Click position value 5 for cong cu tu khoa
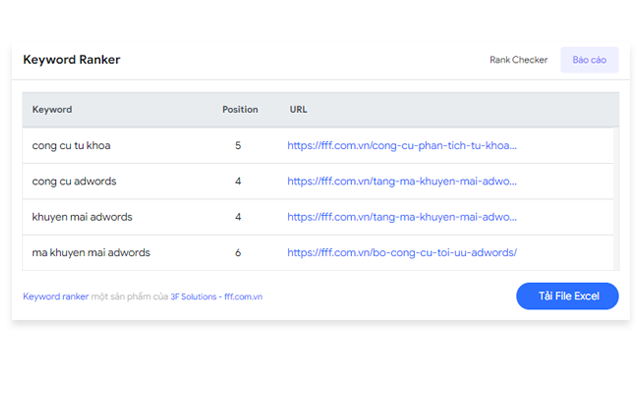Viewport: 640px width, 400px height. point(238,145)
